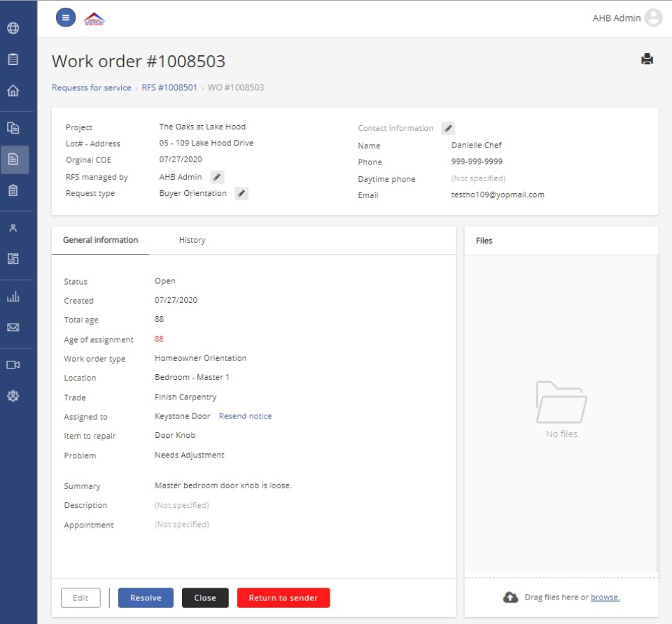Image resolution: width=672 pixels, height=624 pixels.
Task: Open the hamburger navigation menu icon
Action: (x=65, y=17)
